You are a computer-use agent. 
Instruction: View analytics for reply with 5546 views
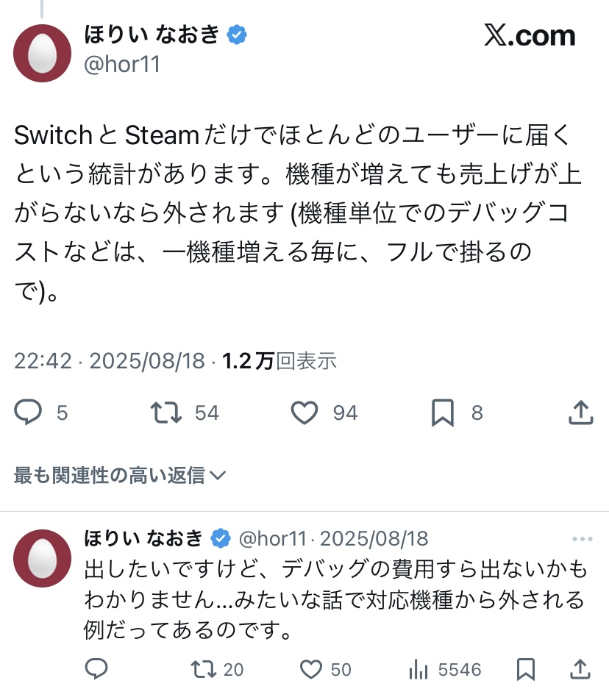click(x=419, y=669)
